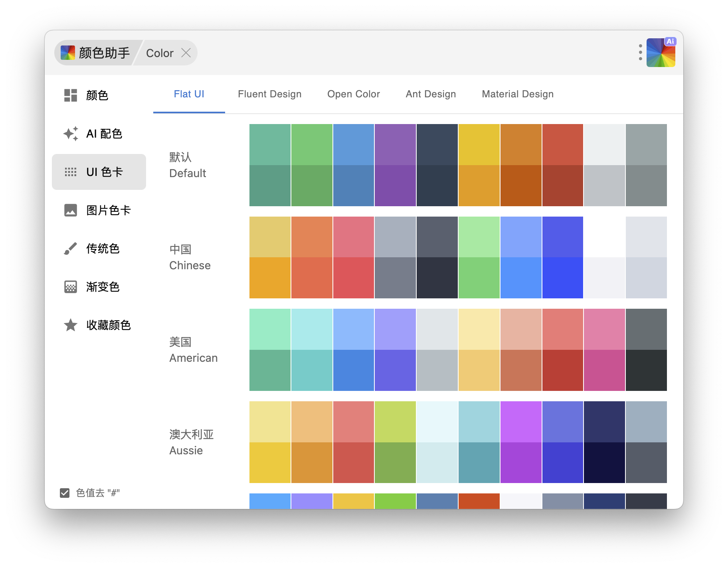728x568 pixels.
Task: Pick the turquoise swatch in Default top row
Action: (270, 144)
